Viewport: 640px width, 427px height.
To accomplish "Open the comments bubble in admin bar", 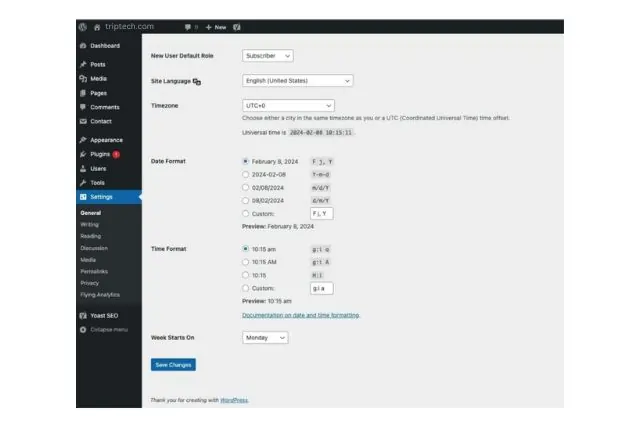I will 188,27.
